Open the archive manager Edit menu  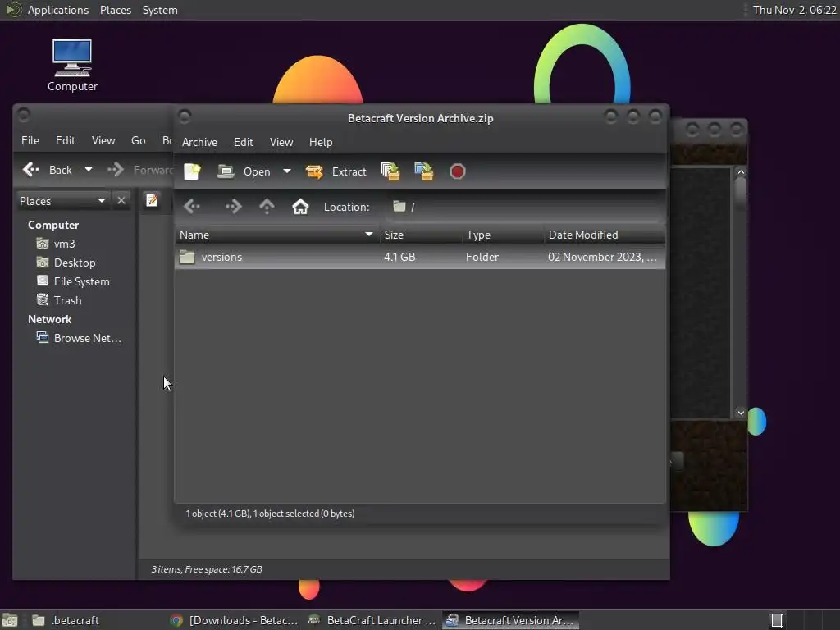pos(243,142)
